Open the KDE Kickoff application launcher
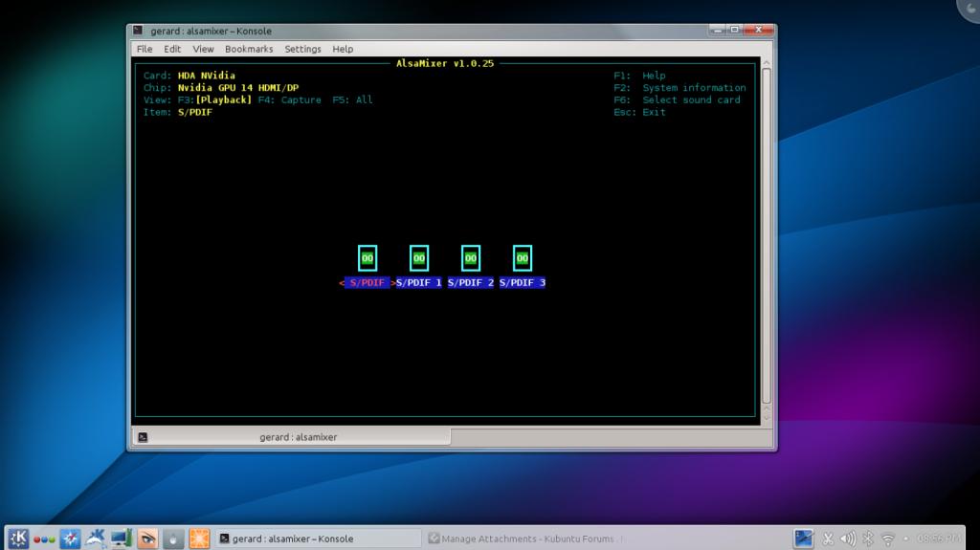The image size is (980, 550). (18, 539)
